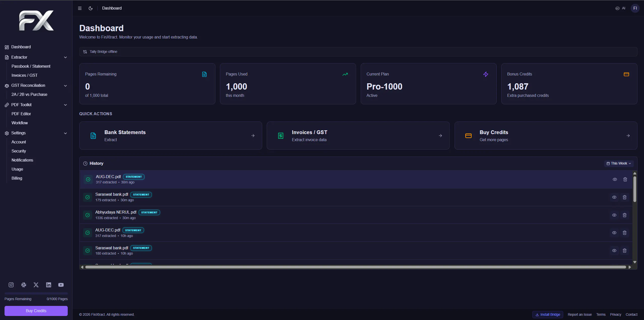Collapse the PDF Toolkit section

click(65, 105)
